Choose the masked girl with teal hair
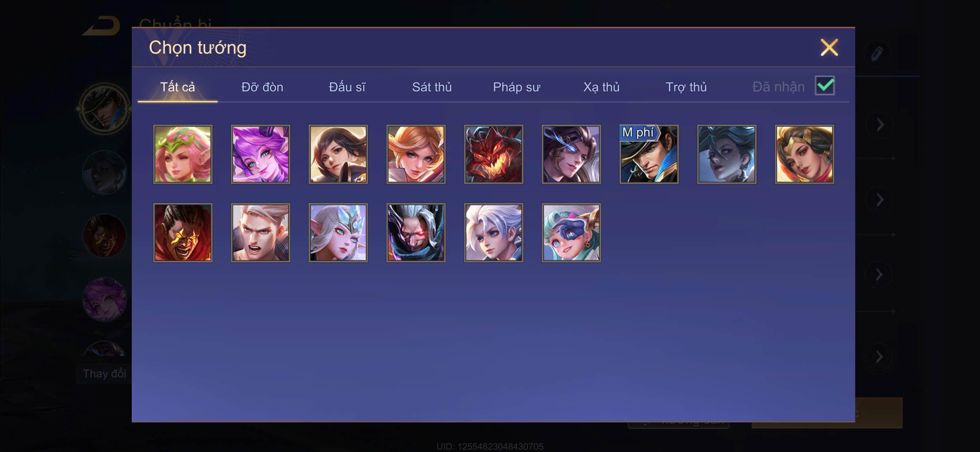The width and height of the screenshot is (980, 452). click(571, 232)
